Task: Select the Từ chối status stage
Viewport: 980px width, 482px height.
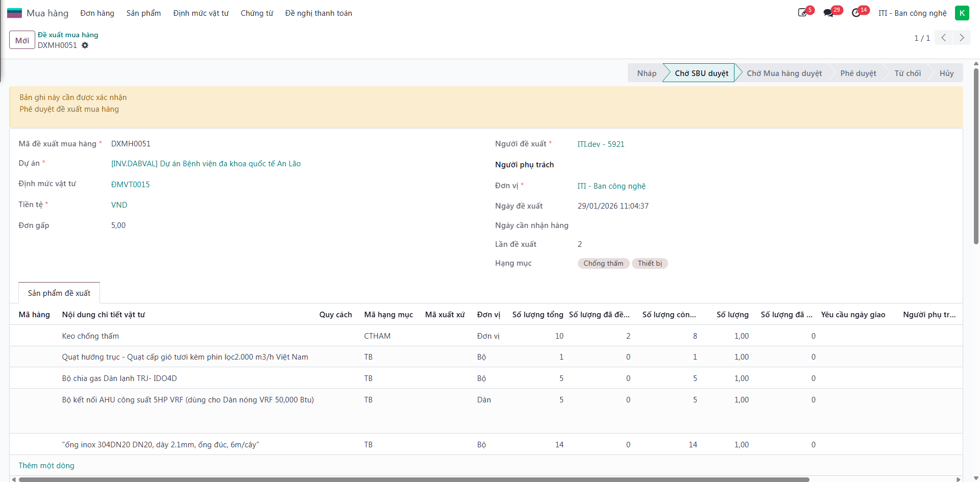Action: [x=908, y=73]
